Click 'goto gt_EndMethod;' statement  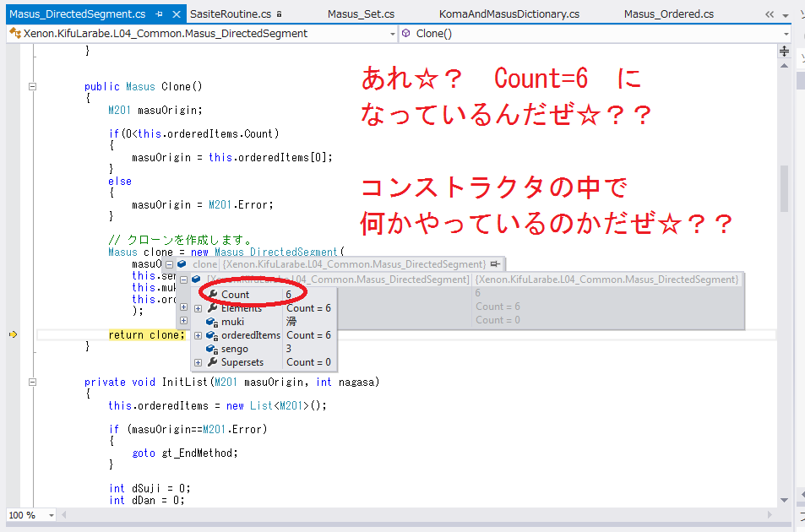[185, 453]
